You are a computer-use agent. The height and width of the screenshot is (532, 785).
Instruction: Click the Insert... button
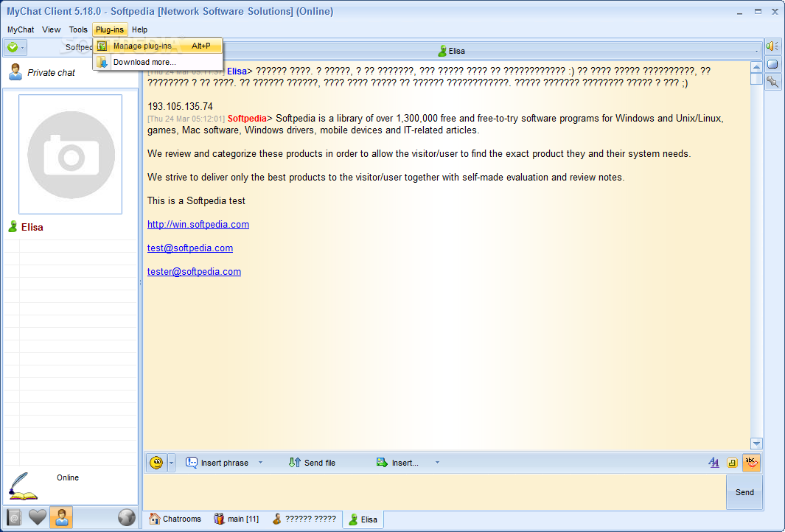pos(397,463)
